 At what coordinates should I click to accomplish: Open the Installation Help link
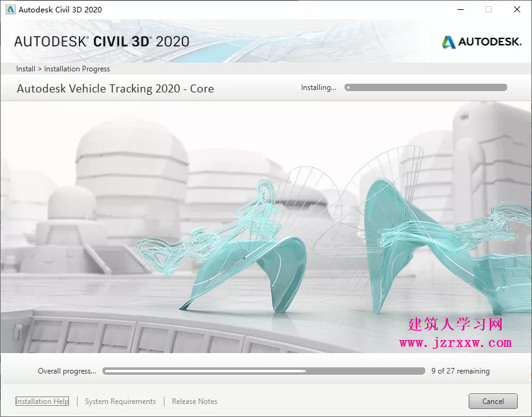pyautogui.click(x=42, y=401)
